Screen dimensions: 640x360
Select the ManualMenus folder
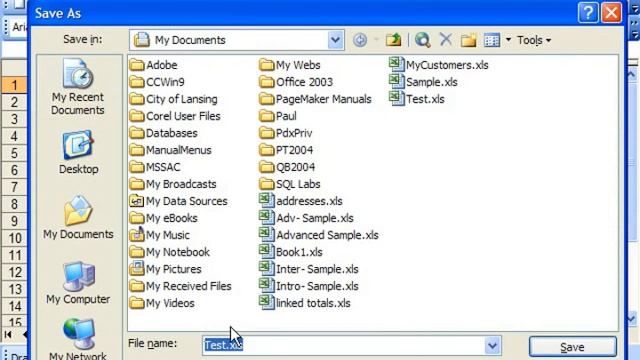click(x=171, y=150)
